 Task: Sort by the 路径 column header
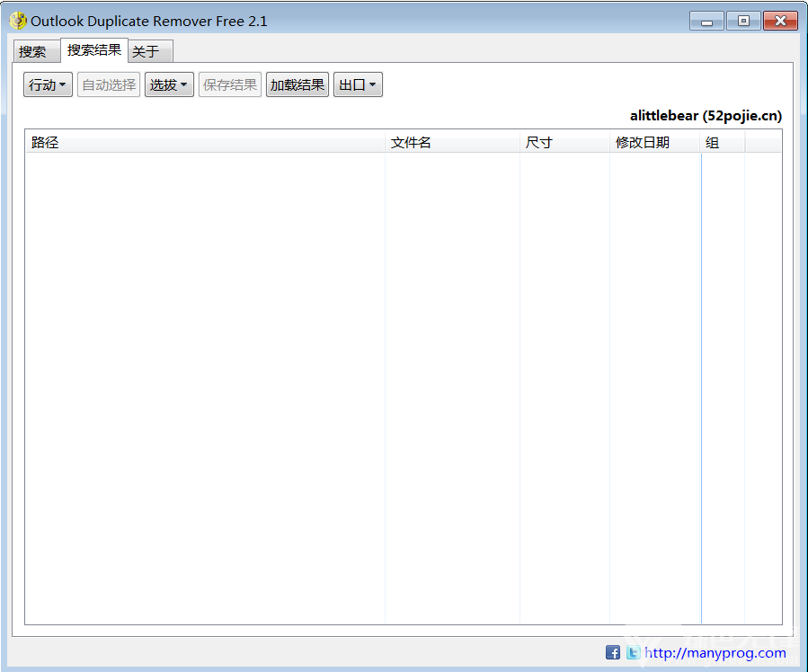point(205,142)
